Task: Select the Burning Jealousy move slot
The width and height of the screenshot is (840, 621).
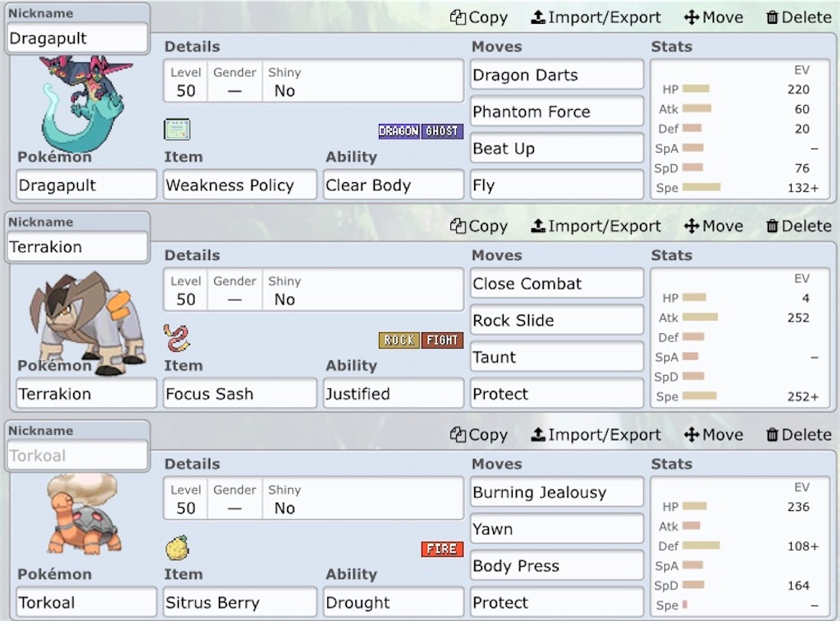Action: pos(557,492)
